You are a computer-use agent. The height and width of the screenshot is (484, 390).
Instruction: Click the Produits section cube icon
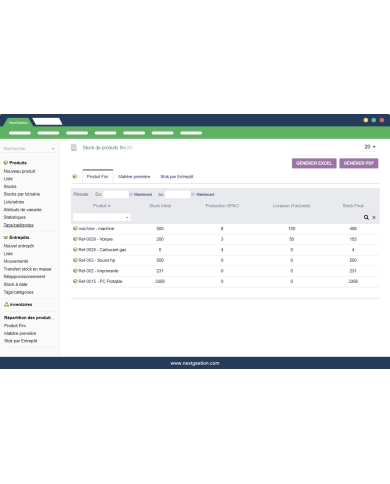pyautogui.click(x=6, y=163)
